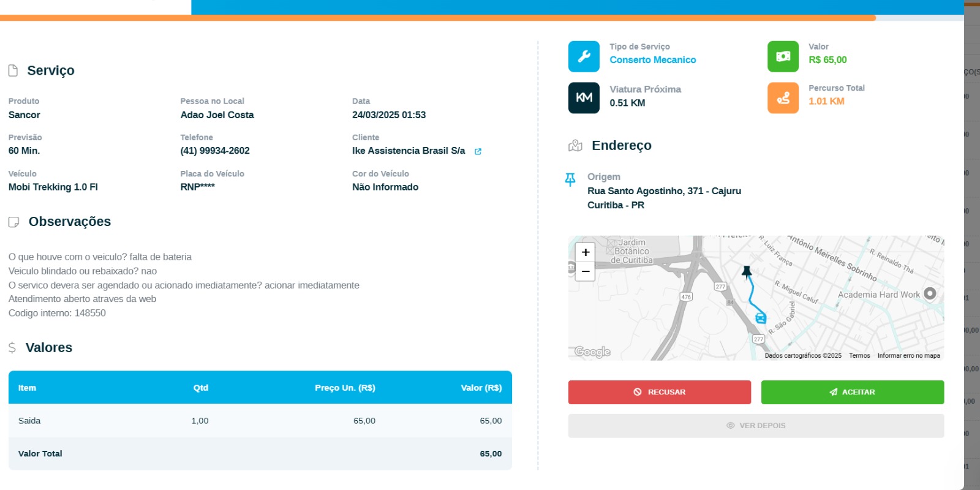980x490 pixels.
Task: Click the Saida row in Valores table
Action: click(x=260, y=421)
